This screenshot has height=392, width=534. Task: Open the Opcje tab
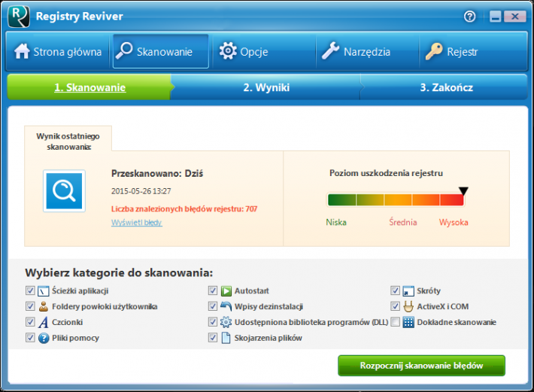(x=264, y=51)
